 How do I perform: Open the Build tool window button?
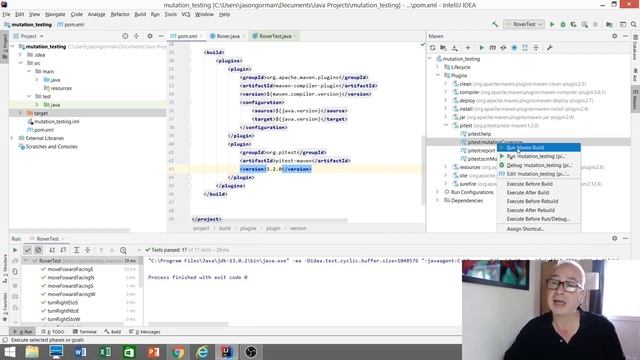pos(113,332)
